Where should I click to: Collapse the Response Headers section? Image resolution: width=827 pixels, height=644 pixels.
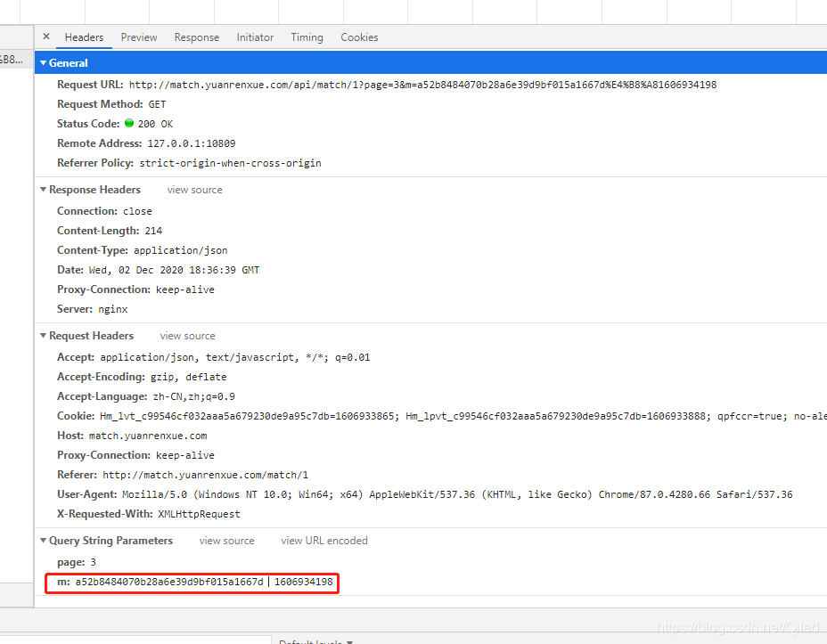point(44,189)
